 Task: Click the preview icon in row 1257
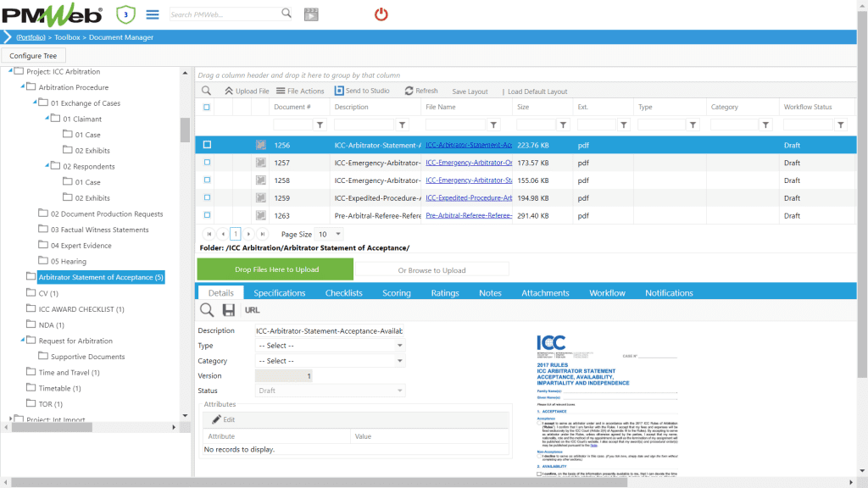tap(261, 163)
